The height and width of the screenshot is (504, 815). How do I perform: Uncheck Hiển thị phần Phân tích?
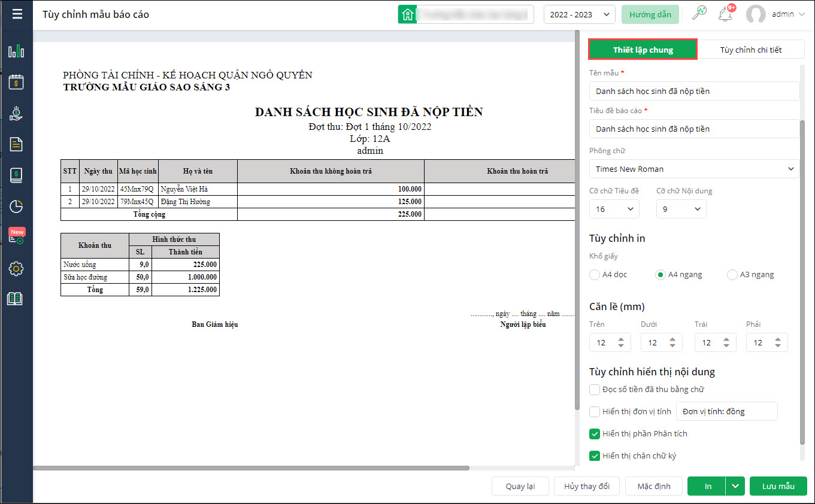tap(595, 434)
